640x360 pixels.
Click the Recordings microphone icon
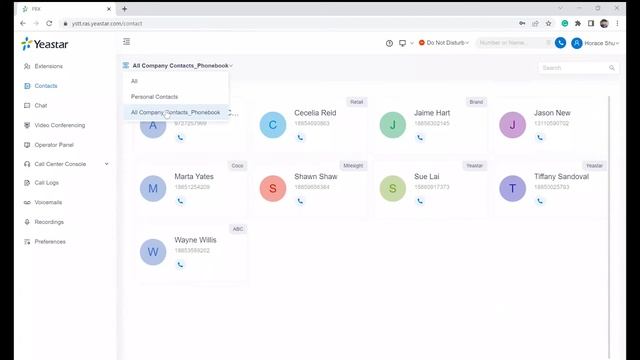27,222
